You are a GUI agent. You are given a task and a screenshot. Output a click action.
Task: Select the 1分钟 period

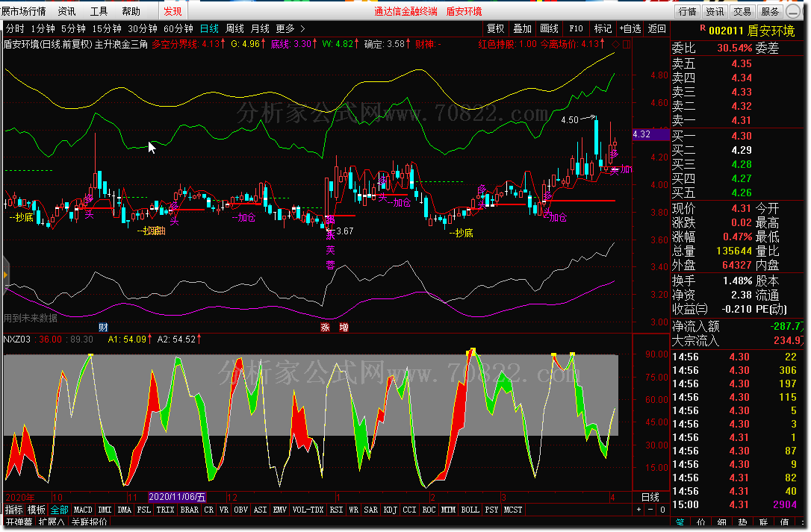[x=43, y=28]
